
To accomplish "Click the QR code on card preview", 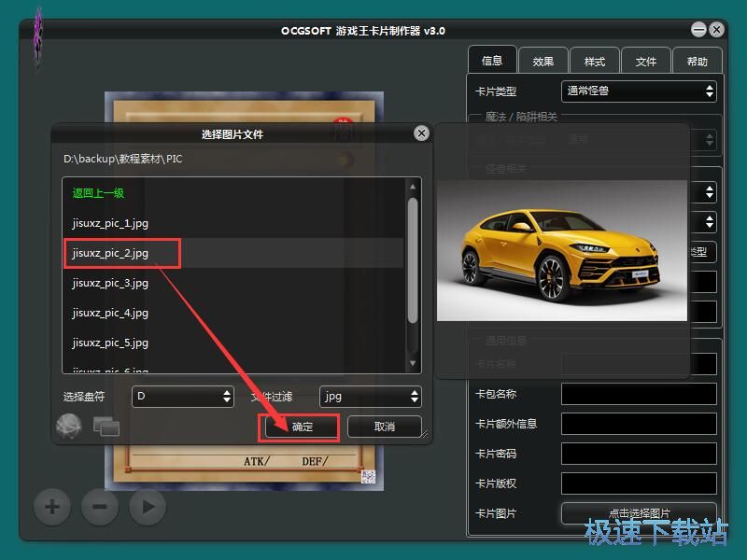I will click(x=368, y=476).
